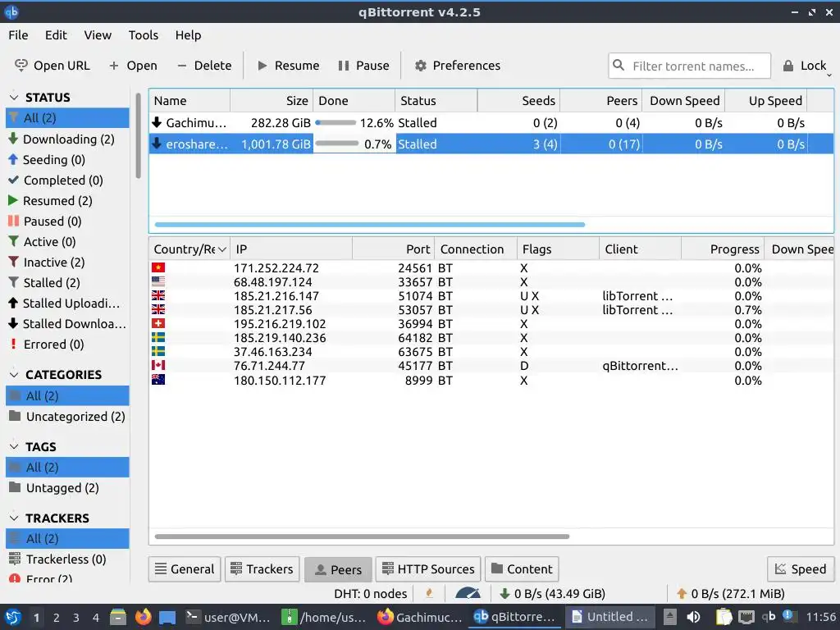This screenshot has height=630, width=840.
Task: Click the Open URL link icon
Action: coord(21,66)
